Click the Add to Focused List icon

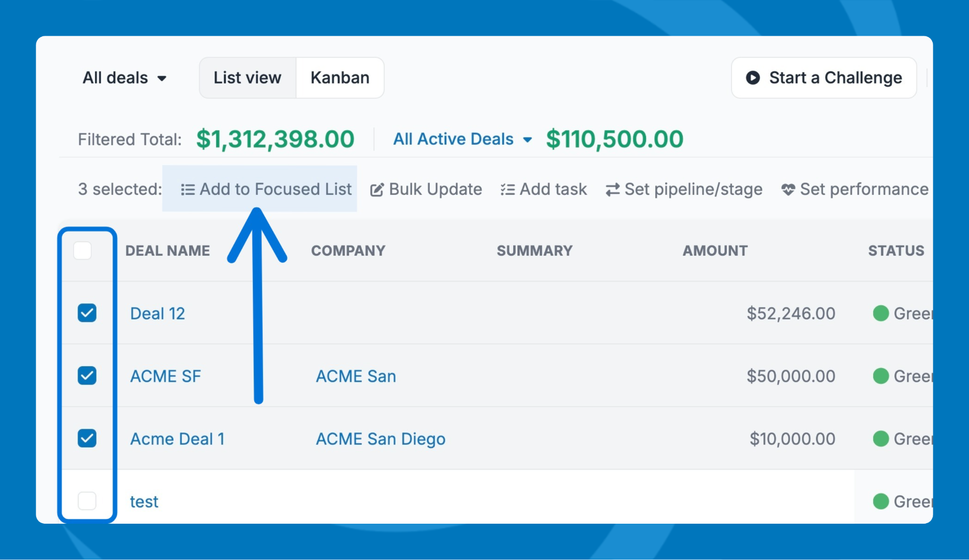(x=187, y=190)
